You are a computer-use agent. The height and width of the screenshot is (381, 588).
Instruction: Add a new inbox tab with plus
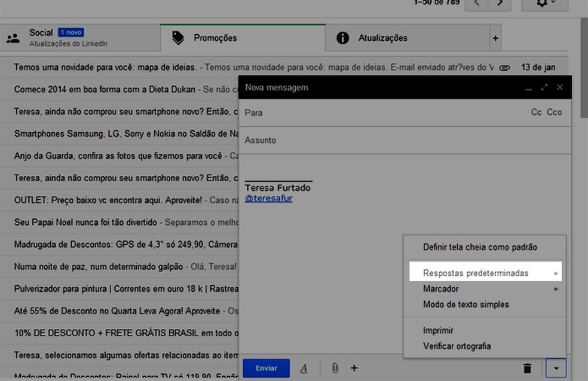495,38
